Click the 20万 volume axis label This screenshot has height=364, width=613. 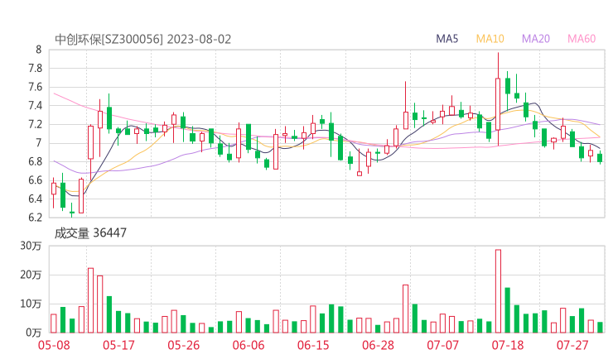click(31, 275)
